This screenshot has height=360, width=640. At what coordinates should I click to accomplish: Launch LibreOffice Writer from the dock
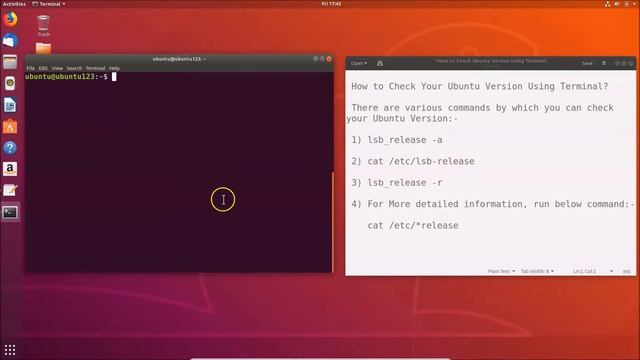(x=10, y=105)
